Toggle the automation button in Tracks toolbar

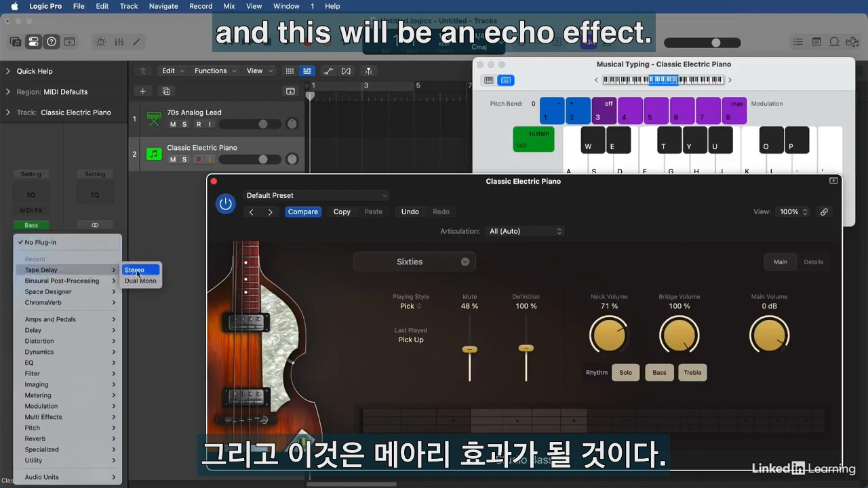(328, 71)
